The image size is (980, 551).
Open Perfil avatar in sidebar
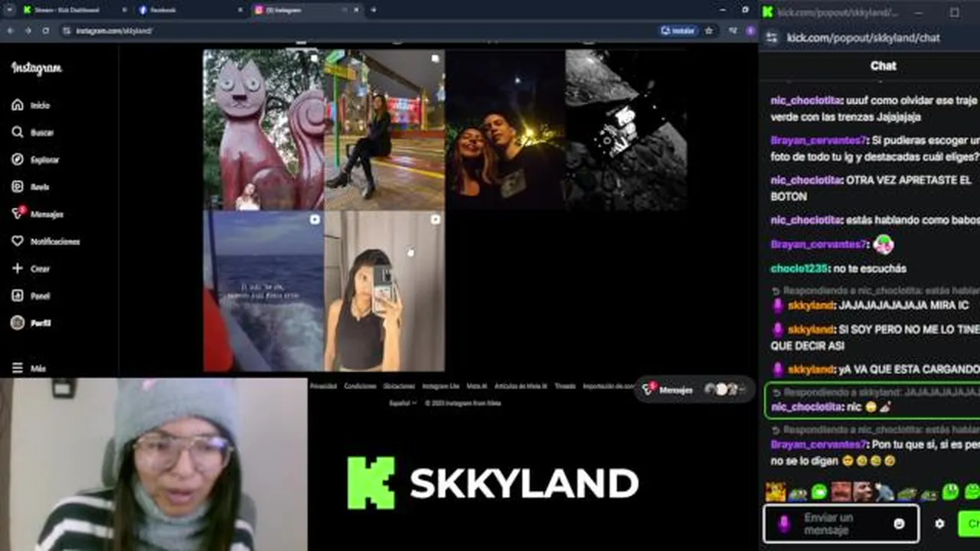pos(17,323)
